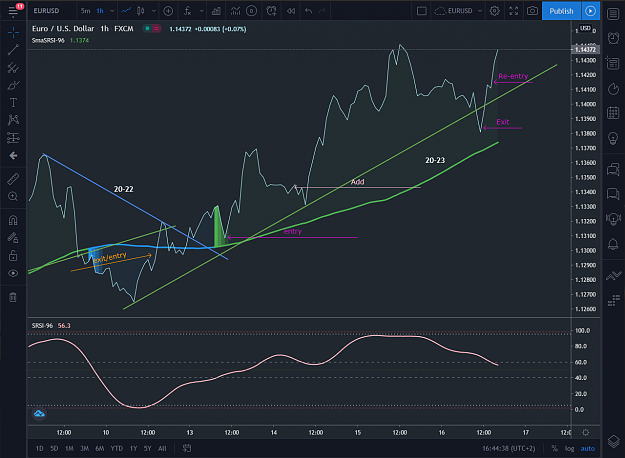Screen dimensions: 625x458
Task: Select the 1D date range
Action: [39, 448]
